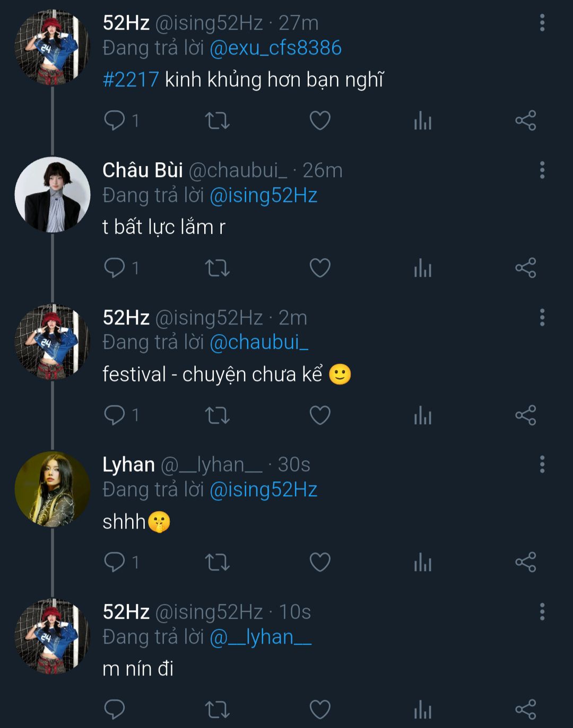This screenshot has height=728, width=573.
Task: Open the three-dot menu on the 27m tweet
Action: pos(542,23)
